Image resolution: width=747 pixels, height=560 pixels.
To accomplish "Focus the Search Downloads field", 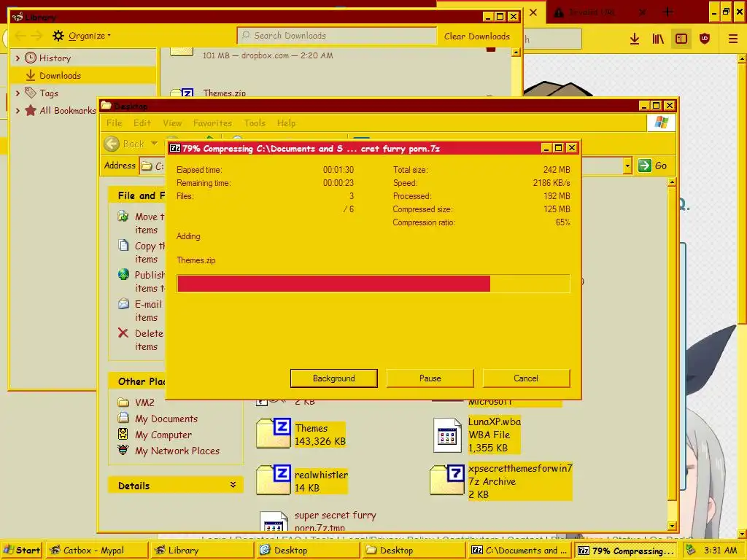I will (336, 36).
